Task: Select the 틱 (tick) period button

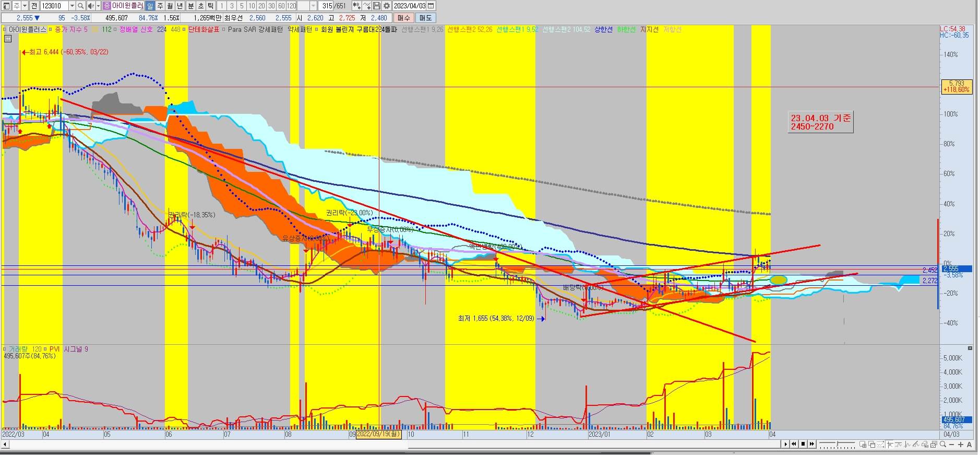Action: 210,6
